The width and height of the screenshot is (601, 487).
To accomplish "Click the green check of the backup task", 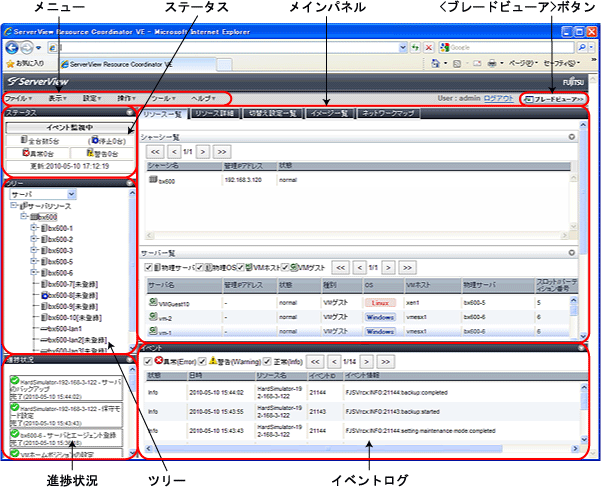I will [15, 380].
